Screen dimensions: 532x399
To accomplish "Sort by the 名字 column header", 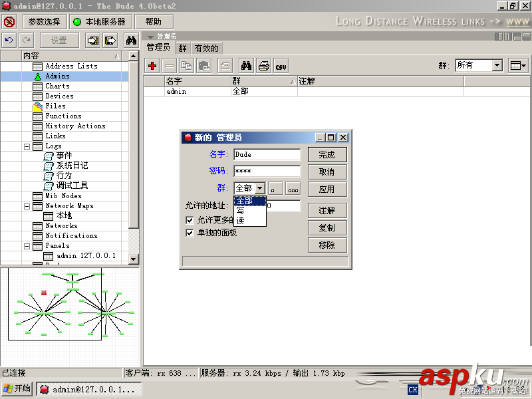I will point(198,81).
